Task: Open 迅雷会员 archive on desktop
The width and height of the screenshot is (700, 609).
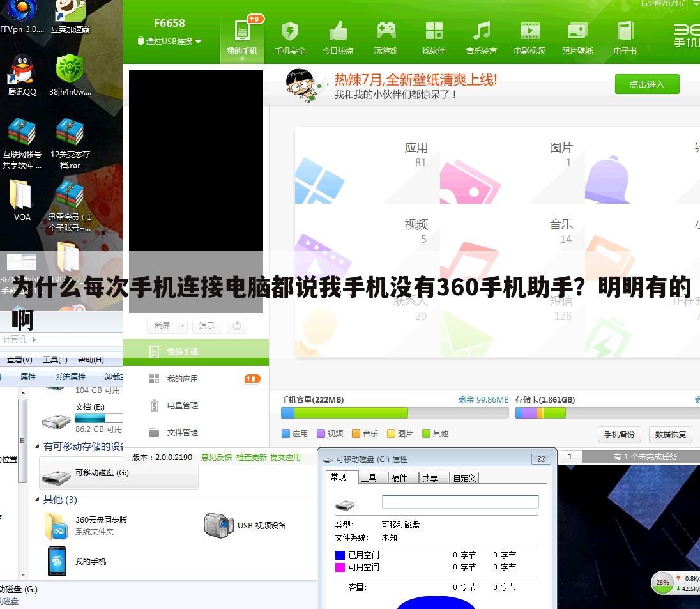Action: [x=70, y=206]
